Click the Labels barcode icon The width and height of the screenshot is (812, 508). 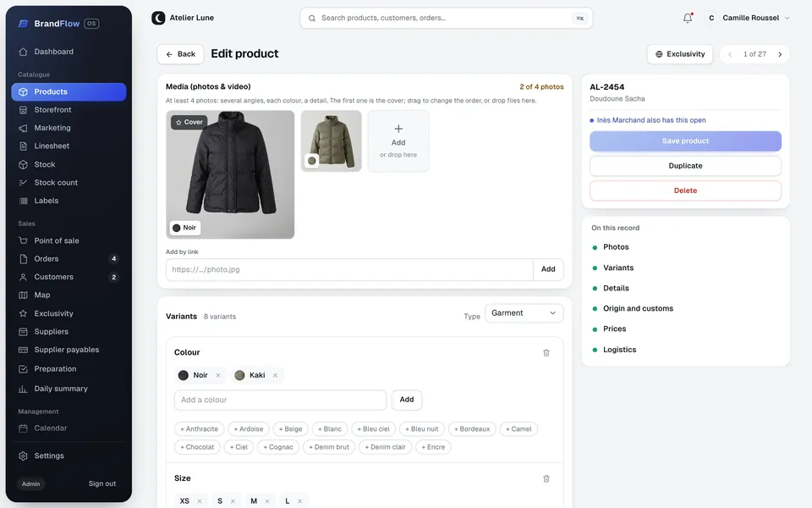tap(23, 201)
